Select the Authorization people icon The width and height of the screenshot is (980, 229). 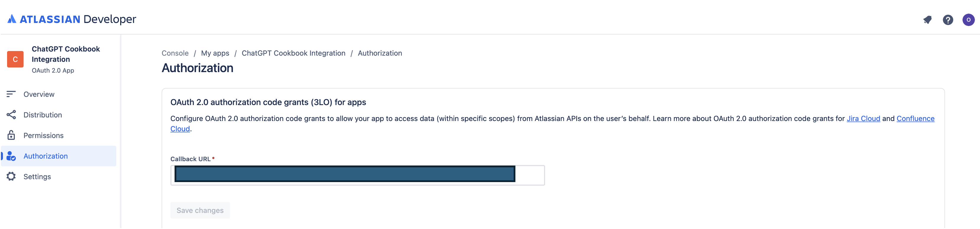12,156
